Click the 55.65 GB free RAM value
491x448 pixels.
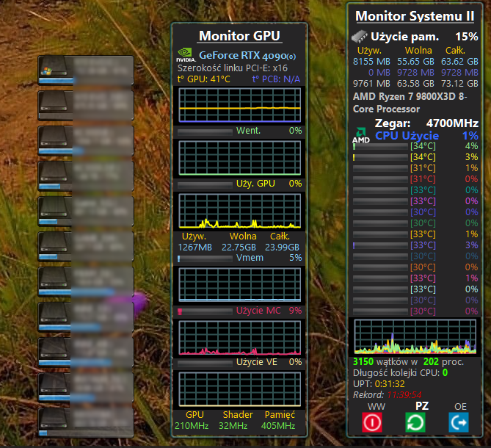(415, 62)
